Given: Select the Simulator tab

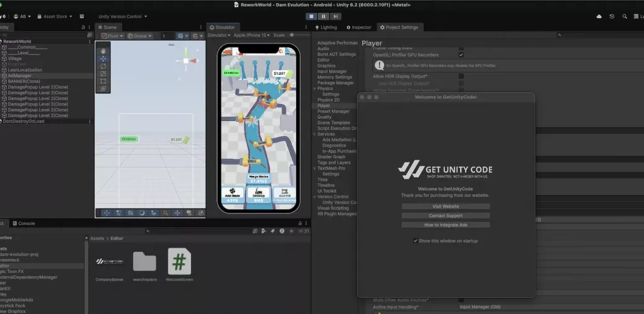Looking at the screenshot, I should (222, 28).
